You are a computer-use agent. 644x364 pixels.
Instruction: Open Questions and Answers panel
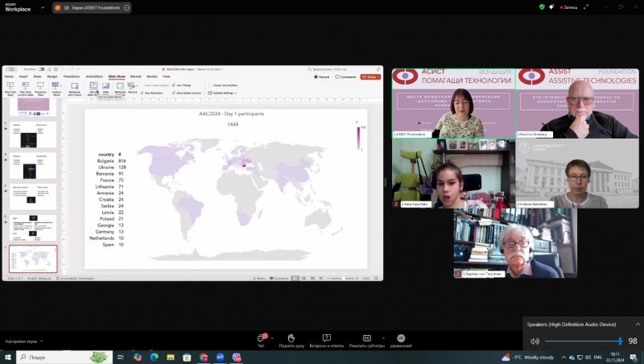(x=327, y=338)
